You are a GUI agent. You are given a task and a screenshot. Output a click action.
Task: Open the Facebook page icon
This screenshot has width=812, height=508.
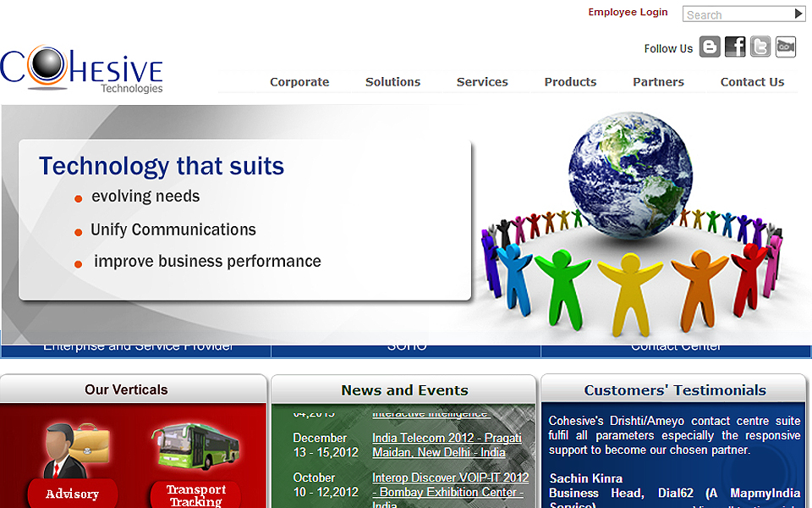pyautogui.click(x=735, y=47)
